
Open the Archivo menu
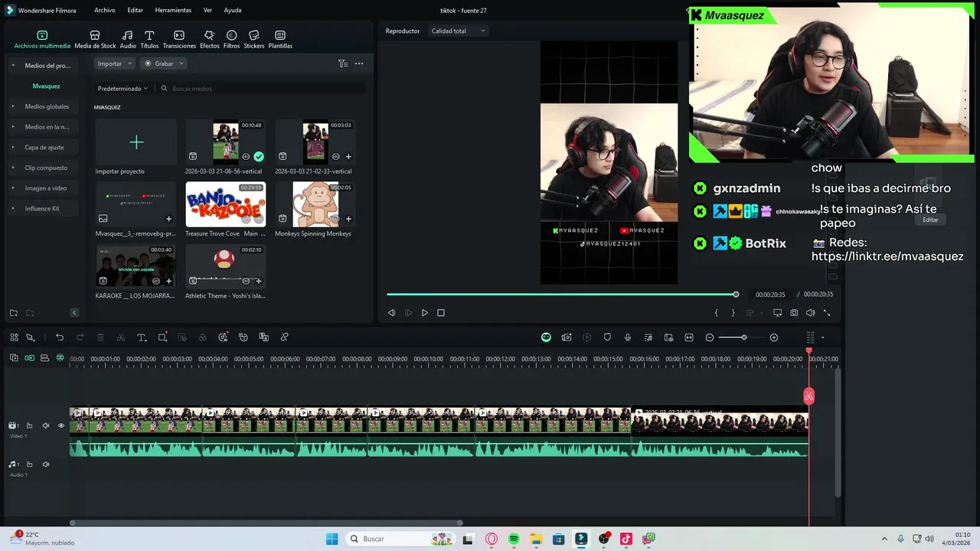[x=105, y=10]
